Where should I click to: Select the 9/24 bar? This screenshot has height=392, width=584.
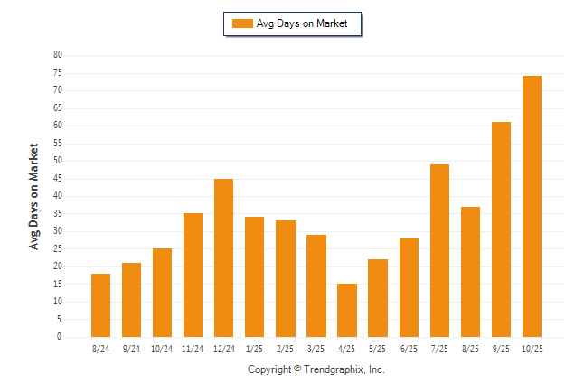[x=131, y=300]
